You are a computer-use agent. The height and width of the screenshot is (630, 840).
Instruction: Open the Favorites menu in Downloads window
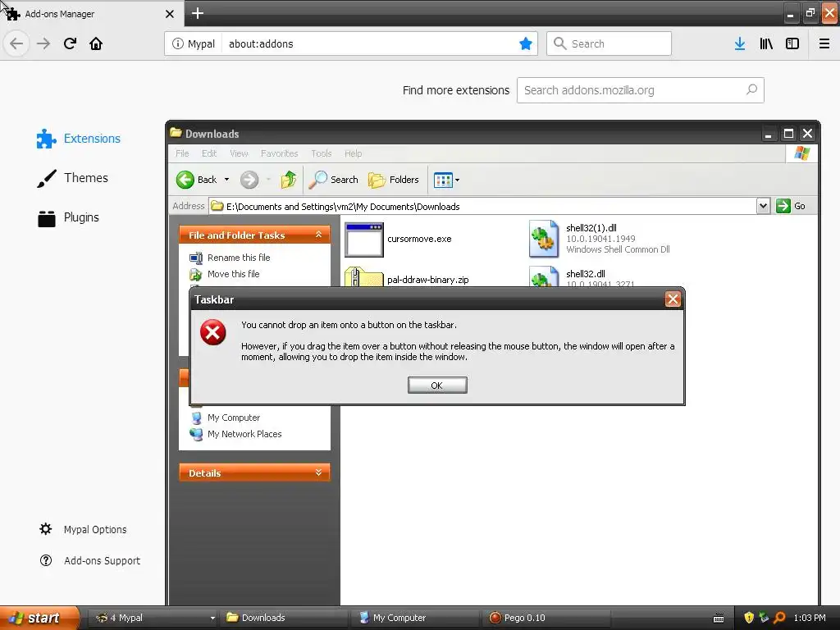click(279, 153)
